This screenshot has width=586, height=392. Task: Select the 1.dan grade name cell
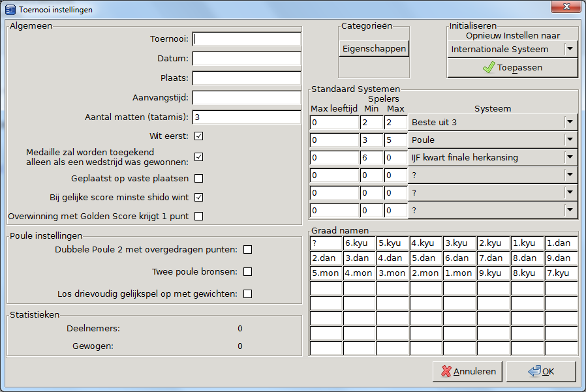[x=561, y=243]
